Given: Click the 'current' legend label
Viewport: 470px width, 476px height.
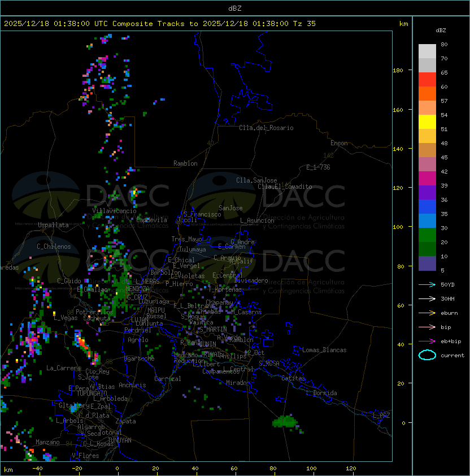Looking at the screenshot, I should (452, 356).
